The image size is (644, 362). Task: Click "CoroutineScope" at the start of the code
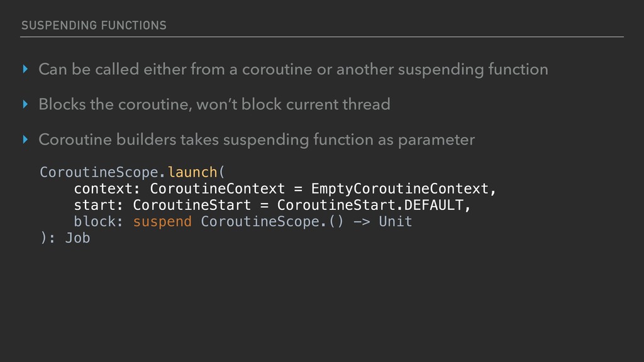click(99, 172)
